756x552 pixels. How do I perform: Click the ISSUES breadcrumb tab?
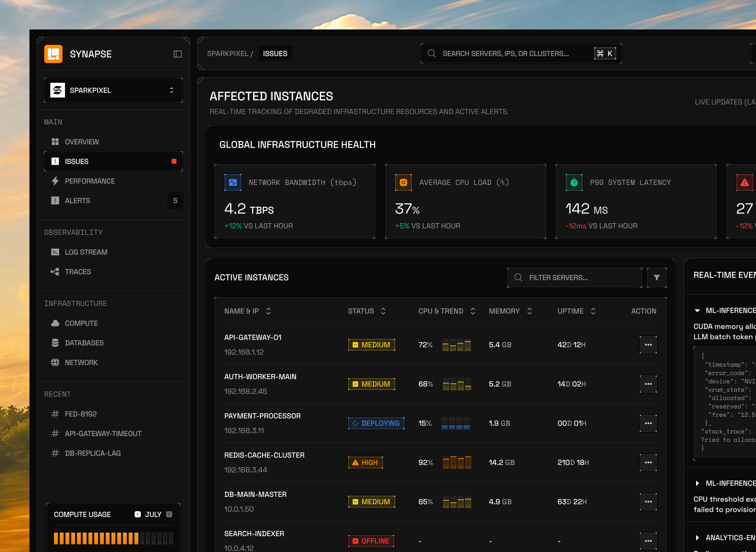click(275, 54)
